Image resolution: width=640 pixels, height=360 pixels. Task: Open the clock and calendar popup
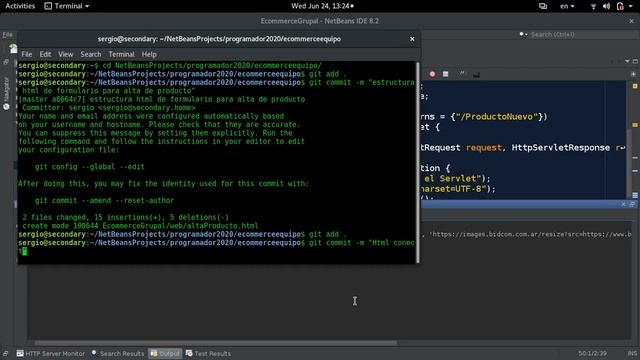[322, 6]
